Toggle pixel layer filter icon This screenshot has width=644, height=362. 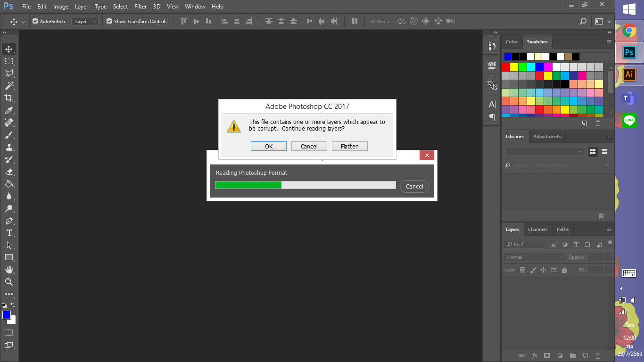click(553, 244)
